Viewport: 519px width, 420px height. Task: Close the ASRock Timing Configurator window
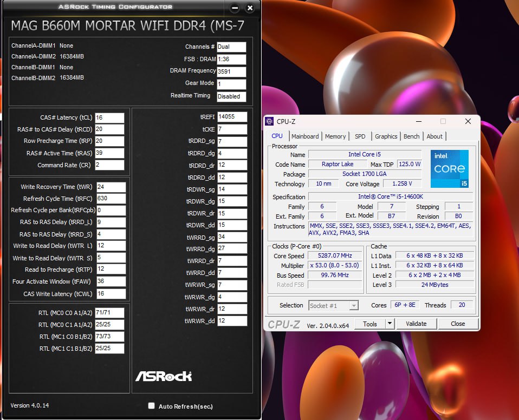[x=250, y=8]
